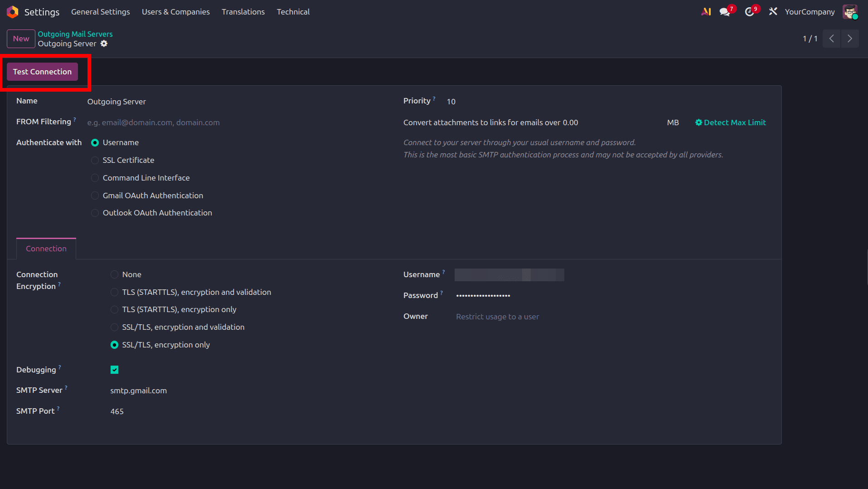
Task: Show help tooltip for Connection Encryption
Action: click(x=59, y=284)
